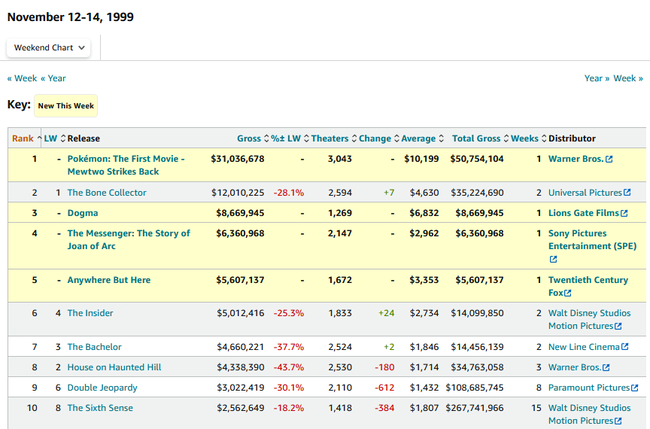Open The Insider release page
This screenshot has width=650, height=429.
click(x=90, y=313)
